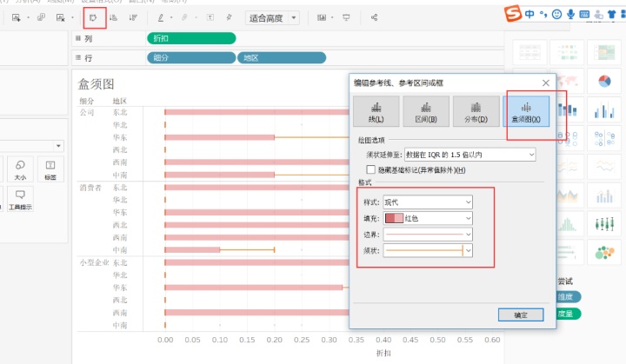Click the clear sheet toolbar icon
Image resolution: width=626 pixels, height=364 pixels.
pyautogui.click(x=60, y=17)
